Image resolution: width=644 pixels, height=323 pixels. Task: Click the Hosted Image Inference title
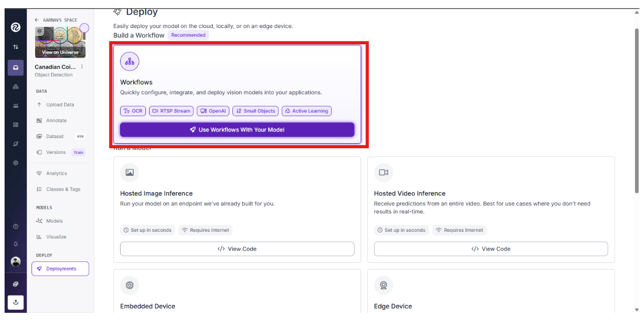click(x=156, y=194)
